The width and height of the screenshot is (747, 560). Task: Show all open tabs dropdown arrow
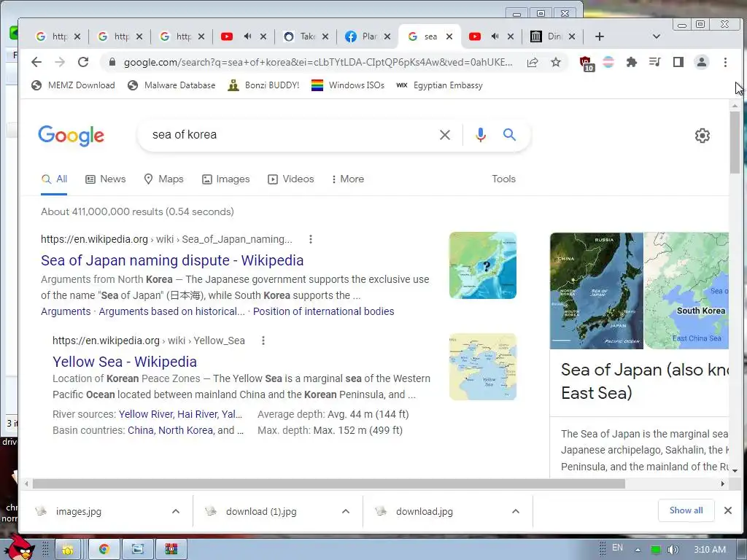[x=657, y=36]
